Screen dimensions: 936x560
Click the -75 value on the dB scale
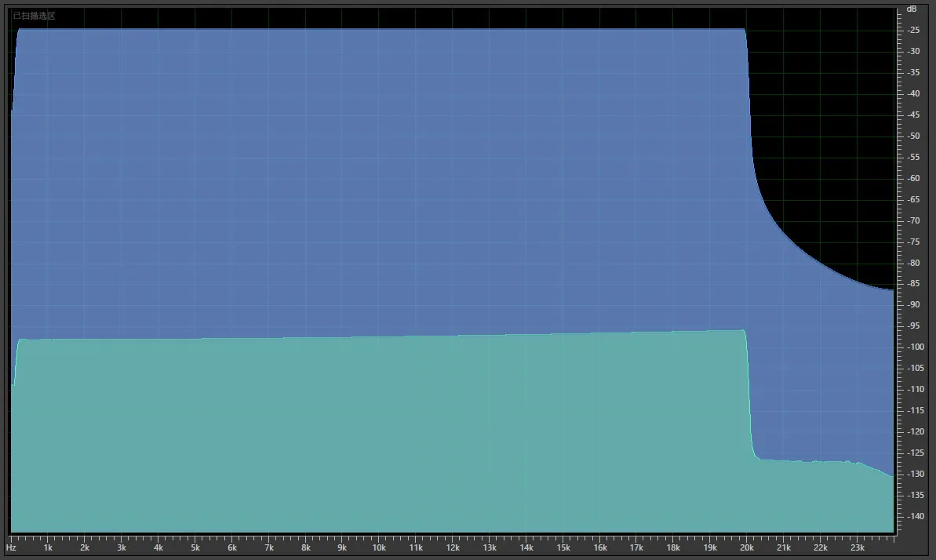pos(913,242)
